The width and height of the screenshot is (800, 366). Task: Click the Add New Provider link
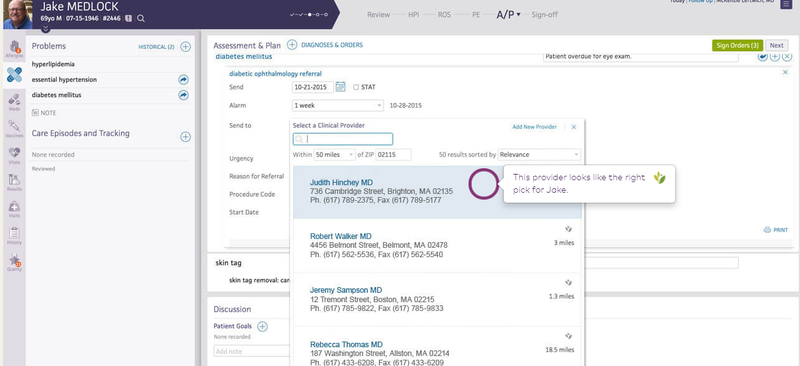534,127
